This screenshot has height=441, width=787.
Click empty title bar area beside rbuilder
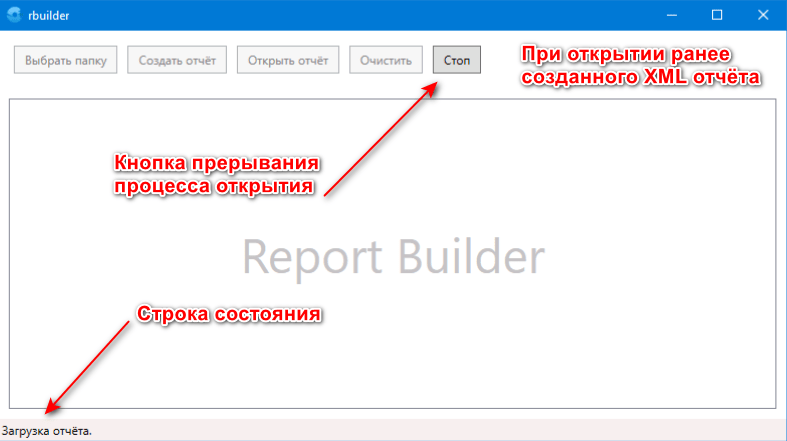pyautogui.click(x=350, y=15)
